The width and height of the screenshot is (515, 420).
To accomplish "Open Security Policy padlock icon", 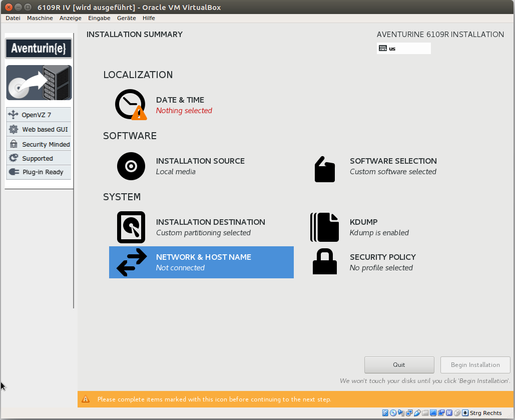I will pyautogui.click(x=324, y=262).
